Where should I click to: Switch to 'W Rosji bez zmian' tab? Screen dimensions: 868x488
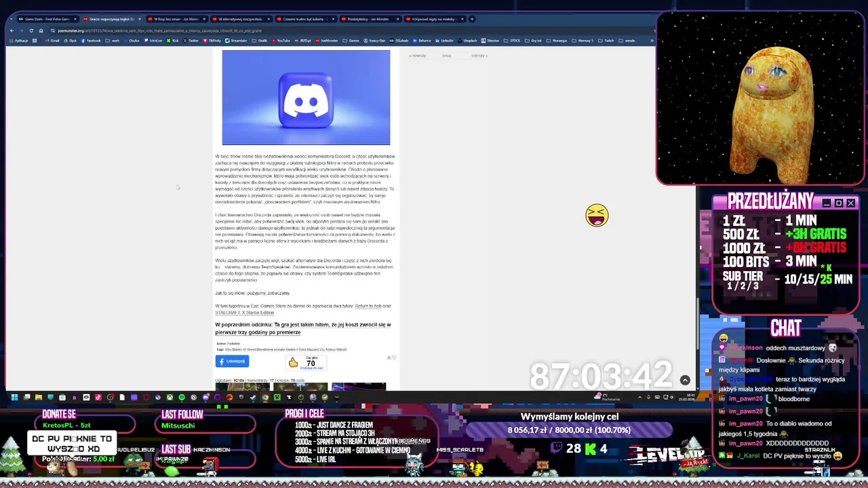click(176, 19)
